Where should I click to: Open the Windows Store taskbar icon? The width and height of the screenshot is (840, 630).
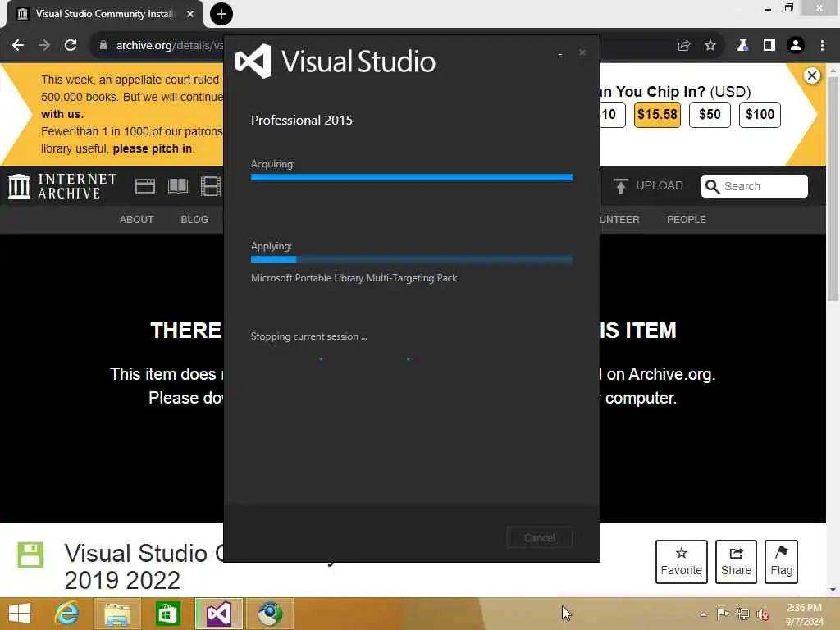pyautogui.click(x=167, y=614)
